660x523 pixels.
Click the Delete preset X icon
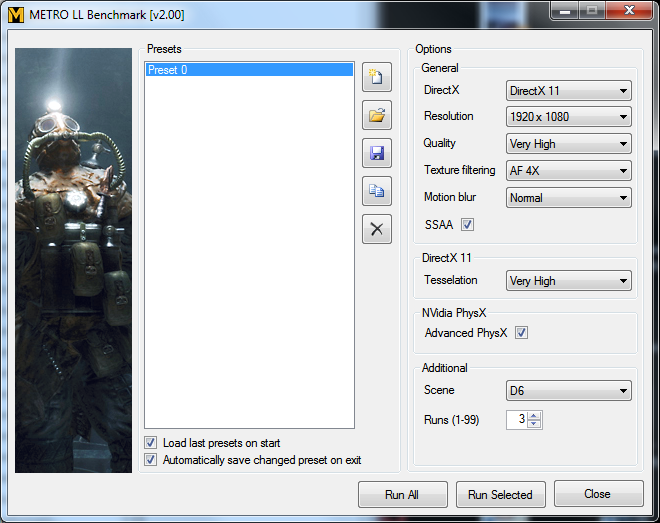click(x=377, y=229)
